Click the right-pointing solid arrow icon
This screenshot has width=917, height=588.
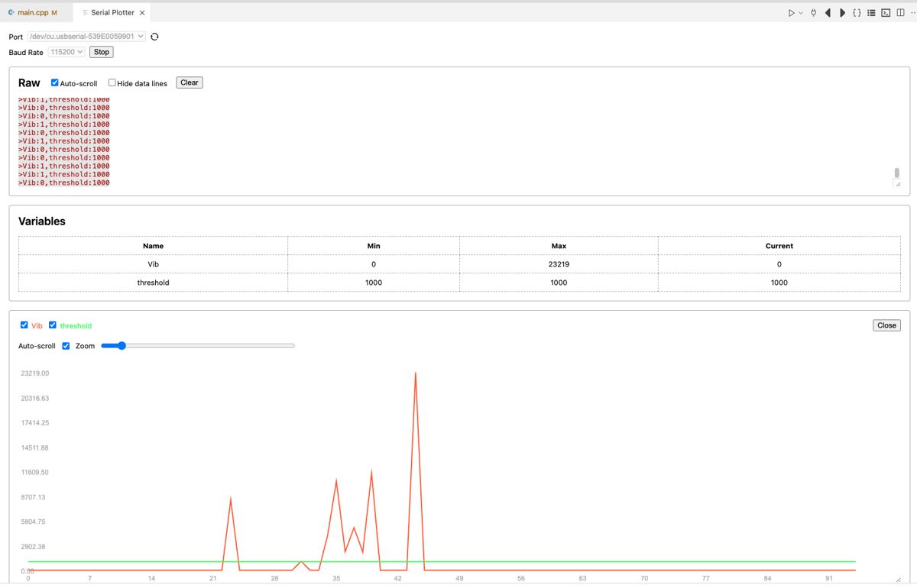click(x=842, y=13)
